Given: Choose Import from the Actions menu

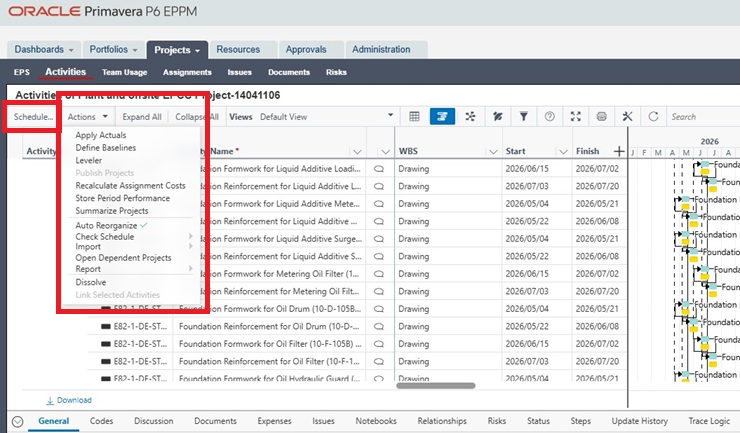Looking at the screenshot, I should (x=88, y=246).
